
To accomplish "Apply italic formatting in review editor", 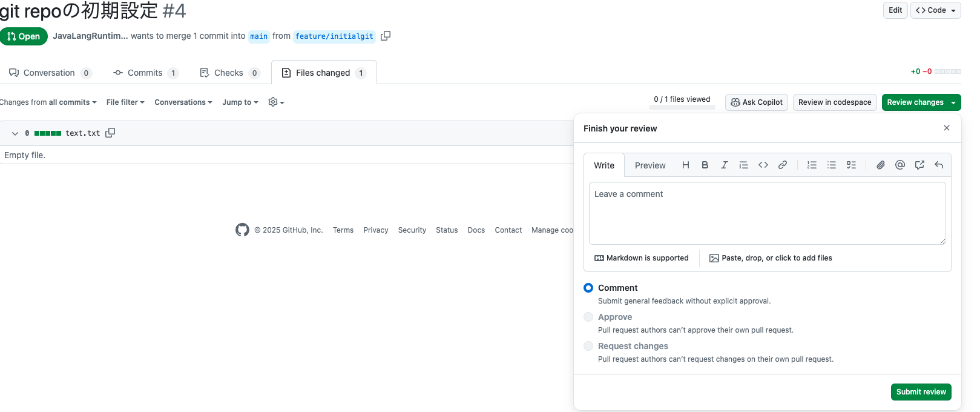I will 725,165.
